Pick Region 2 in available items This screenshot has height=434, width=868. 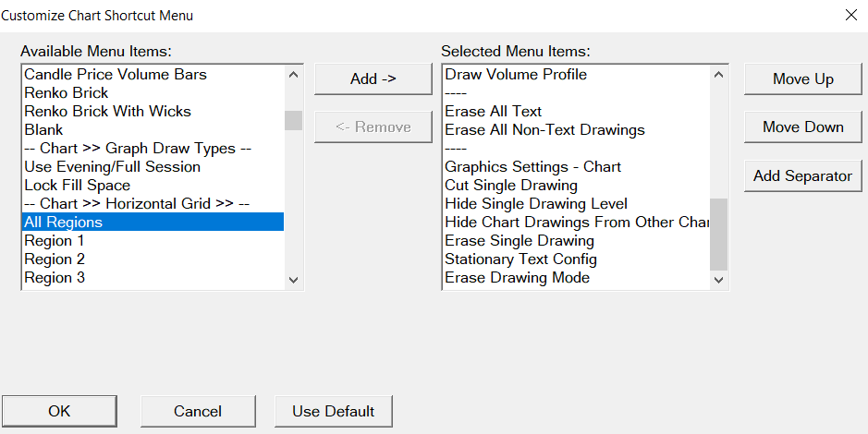[x=55, y=259]
